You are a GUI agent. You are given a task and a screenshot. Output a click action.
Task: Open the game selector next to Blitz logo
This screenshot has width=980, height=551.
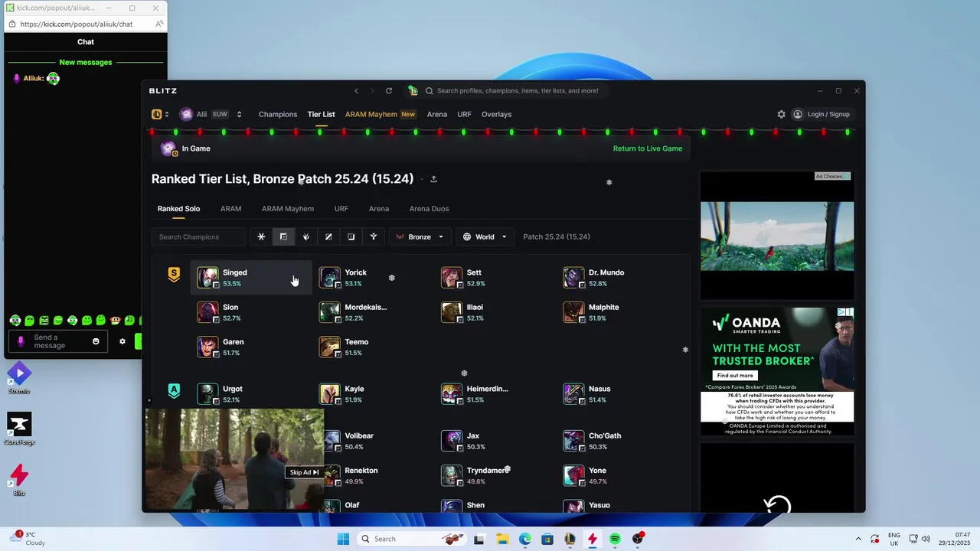(x=160, y=114)
